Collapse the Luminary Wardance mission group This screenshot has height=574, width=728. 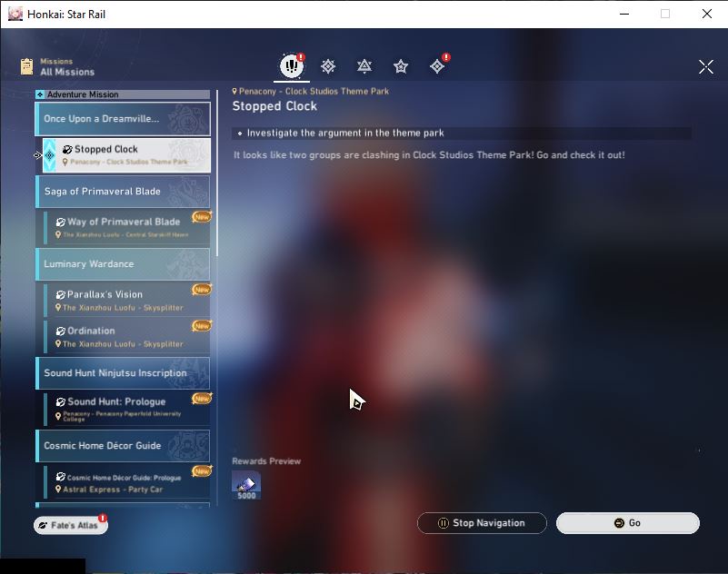[x=123, y=264]
